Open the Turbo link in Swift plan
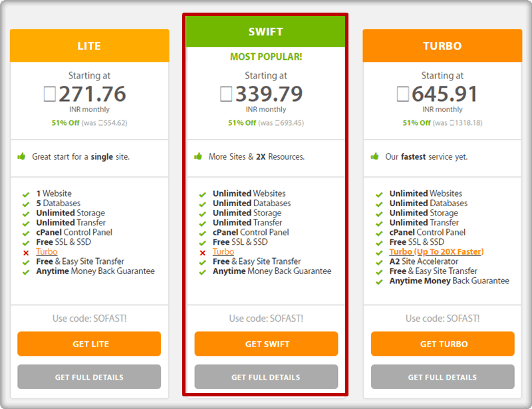Viewport: 532px width, 409px height. [223, 252]
